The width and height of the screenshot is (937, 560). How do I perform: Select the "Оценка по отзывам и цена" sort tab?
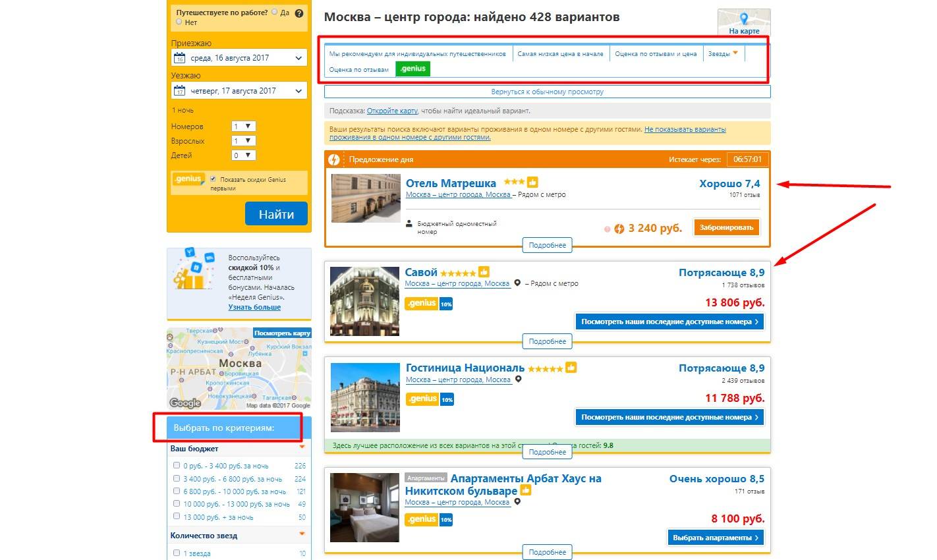655,54
